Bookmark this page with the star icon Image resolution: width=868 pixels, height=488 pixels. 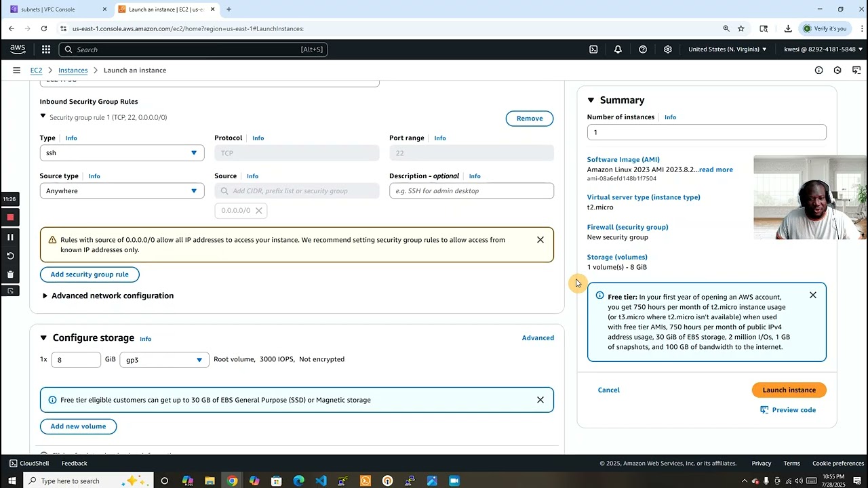[x=741, y=28]
